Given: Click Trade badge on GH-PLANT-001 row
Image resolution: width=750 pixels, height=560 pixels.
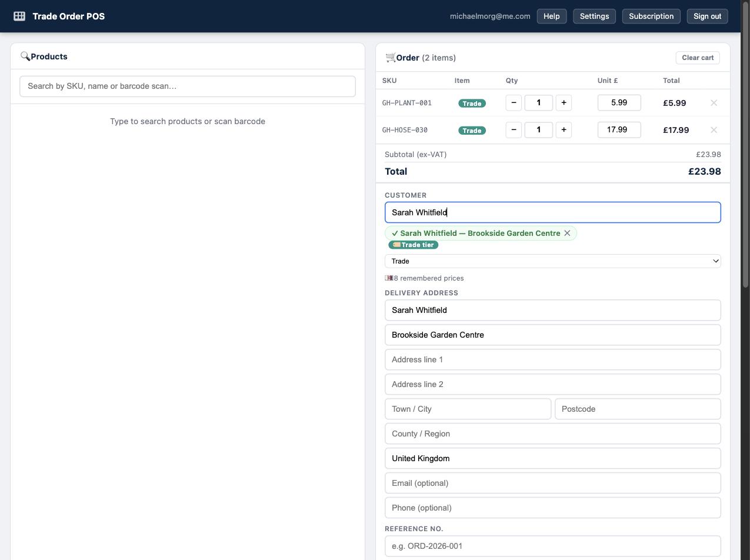Looking at the screenshot, I should tap(472, 104).
